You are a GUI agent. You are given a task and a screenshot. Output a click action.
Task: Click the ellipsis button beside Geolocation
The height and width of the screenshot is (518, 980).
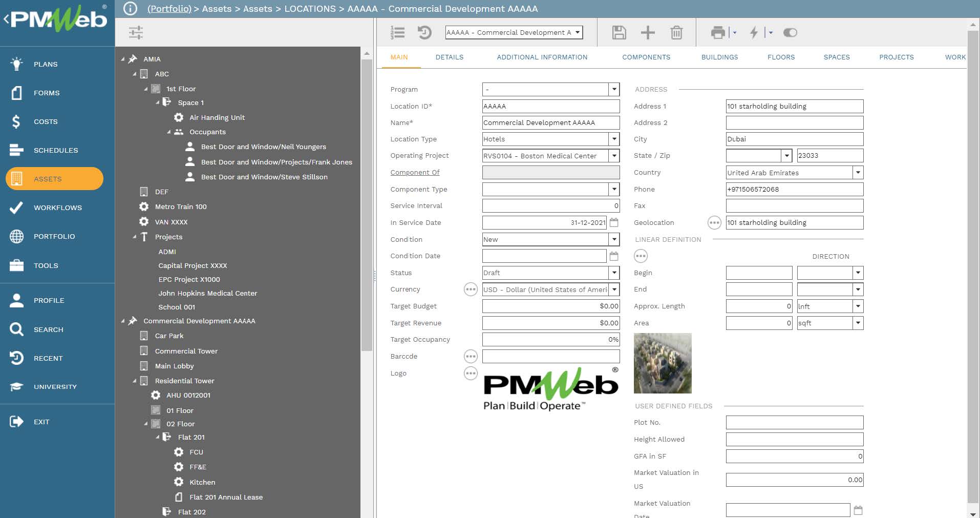click(714, 223)
